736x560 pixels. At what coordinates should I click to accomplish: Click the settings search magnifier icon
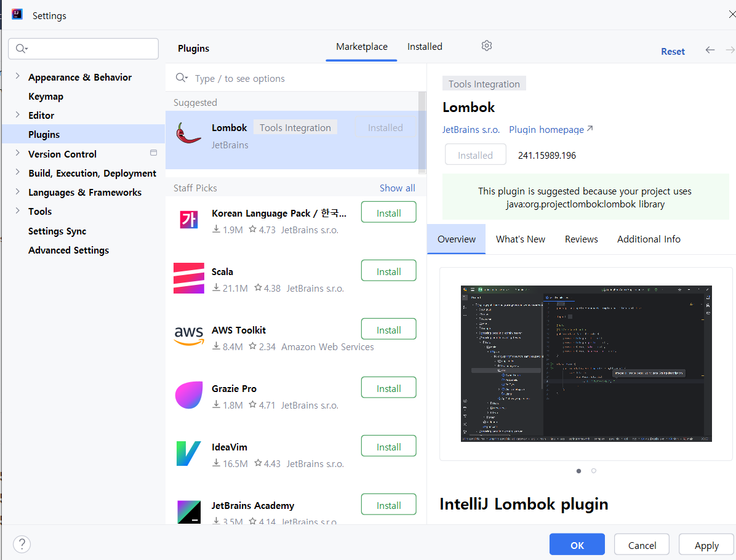pyautogui.click(x=22, y=49)
